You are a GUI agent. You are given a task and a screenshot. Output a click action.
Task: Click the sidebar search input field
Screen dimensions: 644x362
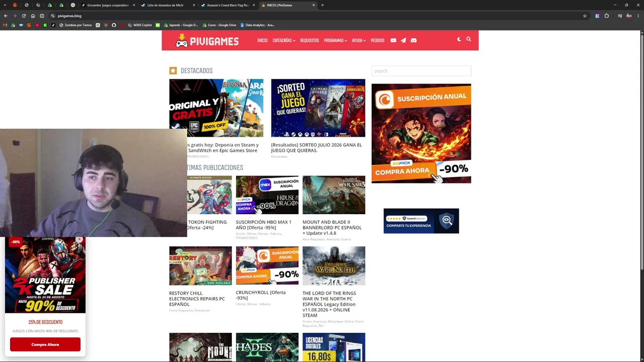click(x=421, y=71)
